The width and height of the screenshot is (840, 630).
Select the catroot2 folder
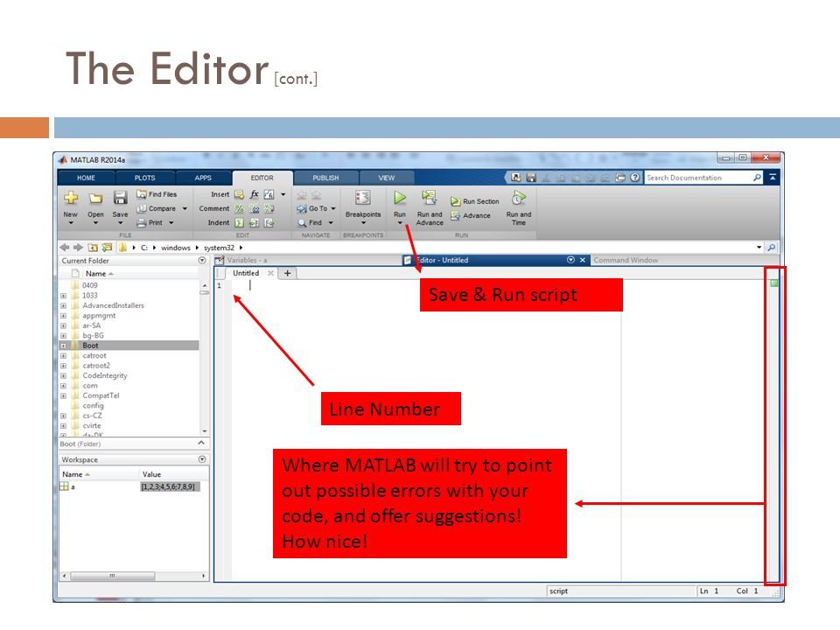tap(96, 366)
